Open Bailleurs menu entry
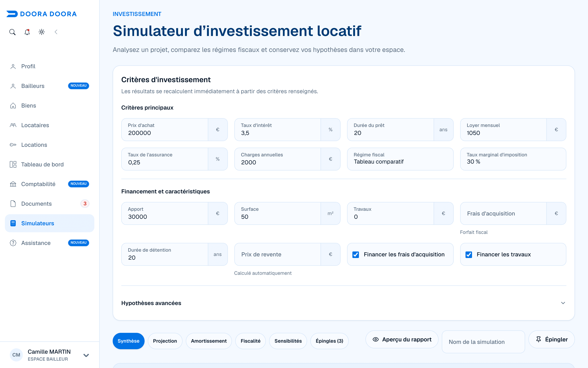 pyautogui.click(x=50, y=86)
